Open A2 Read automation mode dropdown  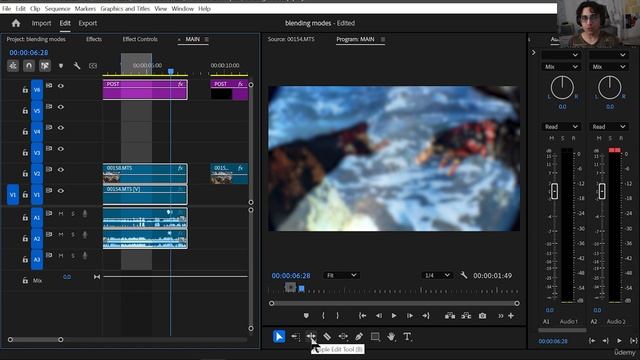click(x=609, y=127)
